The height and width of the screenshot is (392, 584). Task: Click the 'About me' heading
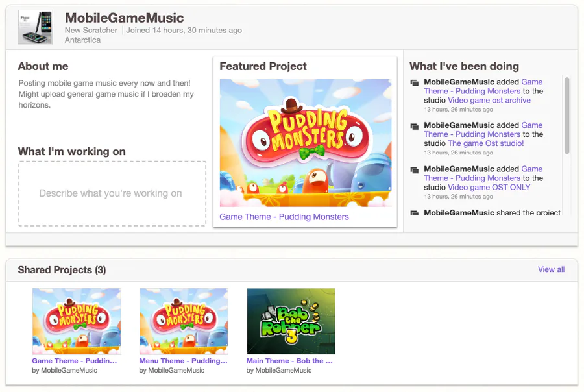43,66
